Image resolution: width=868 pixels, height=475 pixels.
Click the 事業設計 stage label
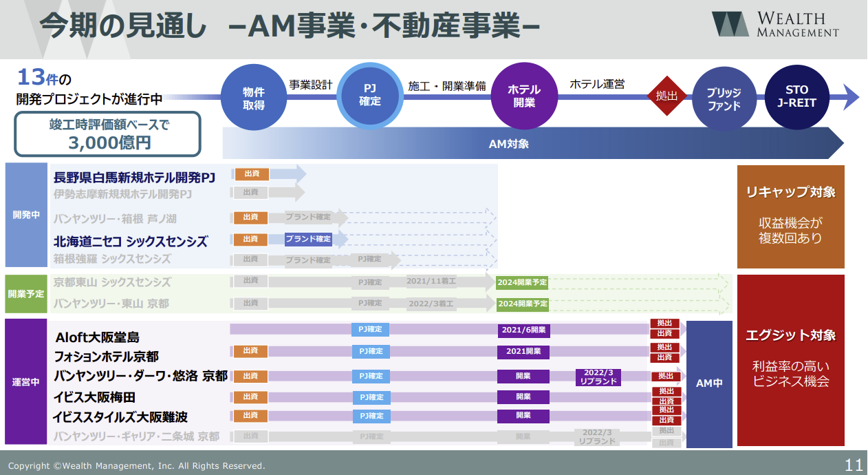tap(310, 85)
